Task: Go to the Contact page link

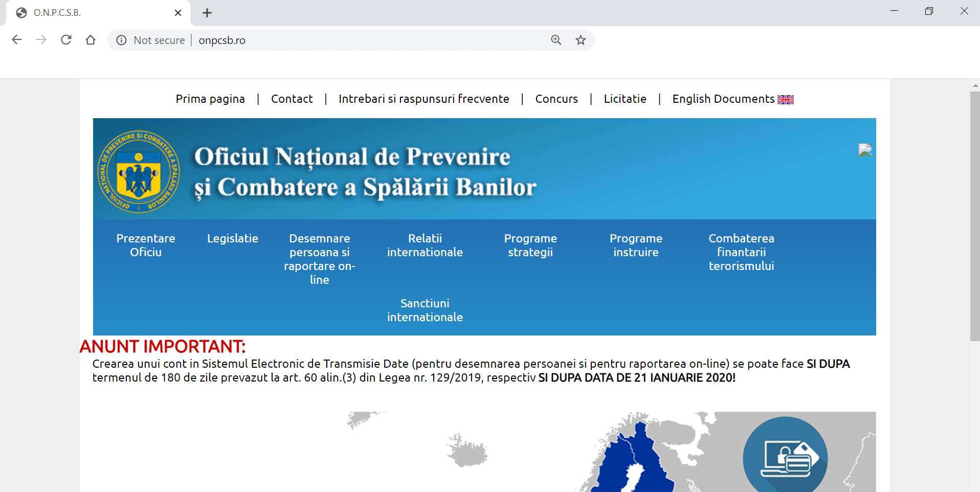Action: coord(292,99)
